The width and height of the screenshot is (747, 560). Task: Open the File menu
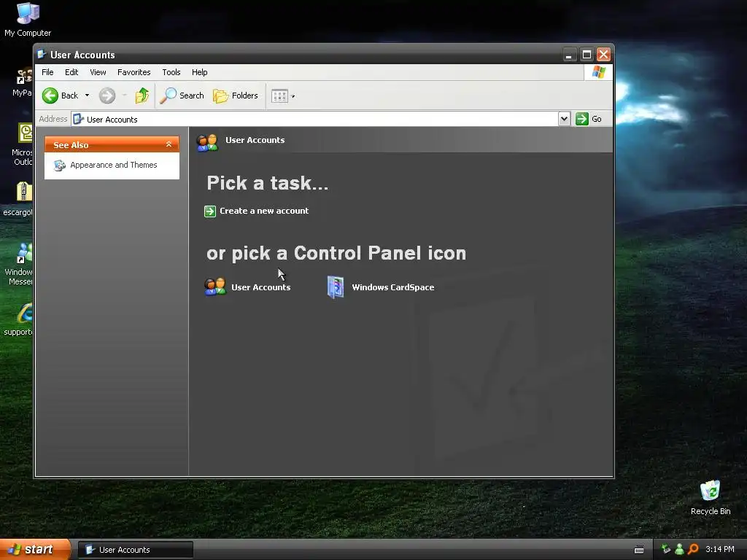(47, 72)
